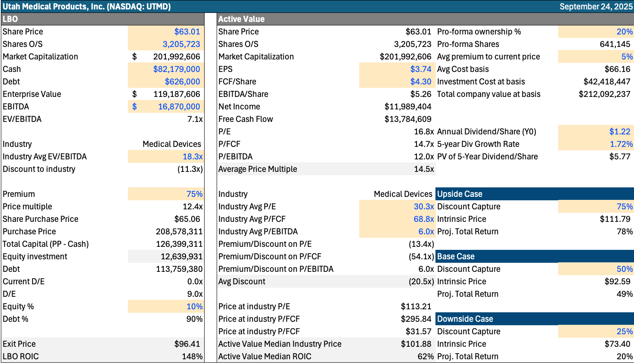Select the "Upside Case" header cell
Viewport: 634px width, 364px height.
click(x=535, y=194)
